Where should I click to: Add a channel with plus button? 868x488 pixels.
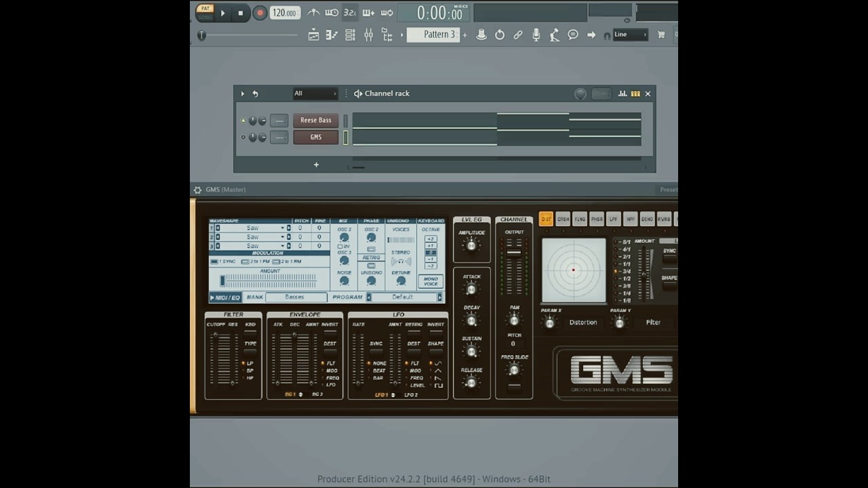point(316,165)
